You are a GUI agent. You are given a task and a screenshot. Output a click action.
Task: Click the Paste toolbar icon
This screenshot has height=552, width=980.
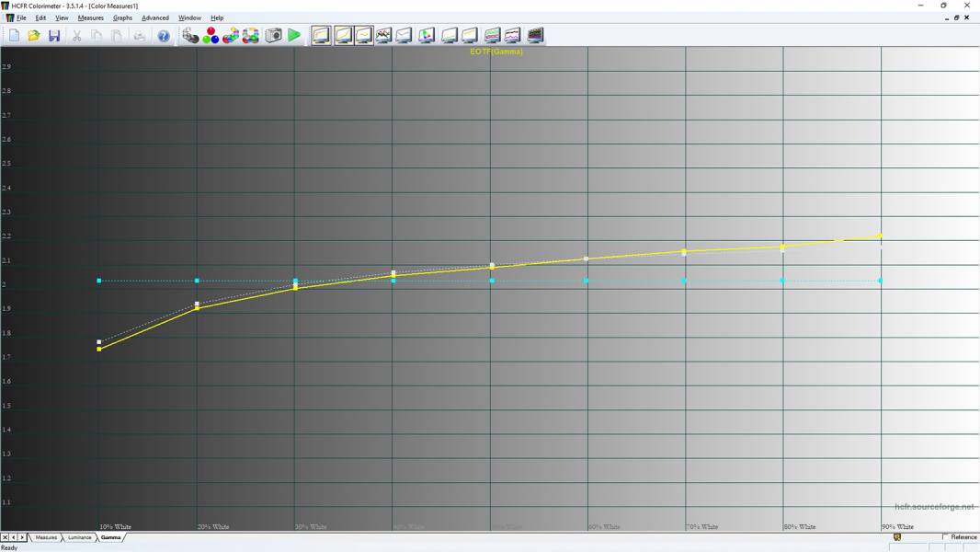tap(117, 36)
